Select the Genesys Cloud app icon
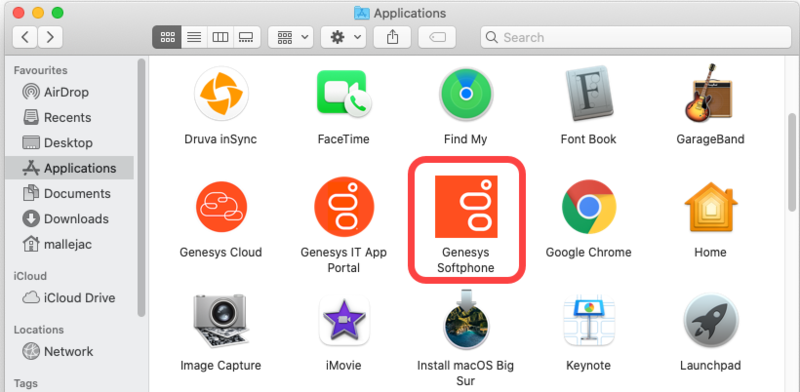Image resolution: width=800 pixels, height=392 pixels. point(221,207)
